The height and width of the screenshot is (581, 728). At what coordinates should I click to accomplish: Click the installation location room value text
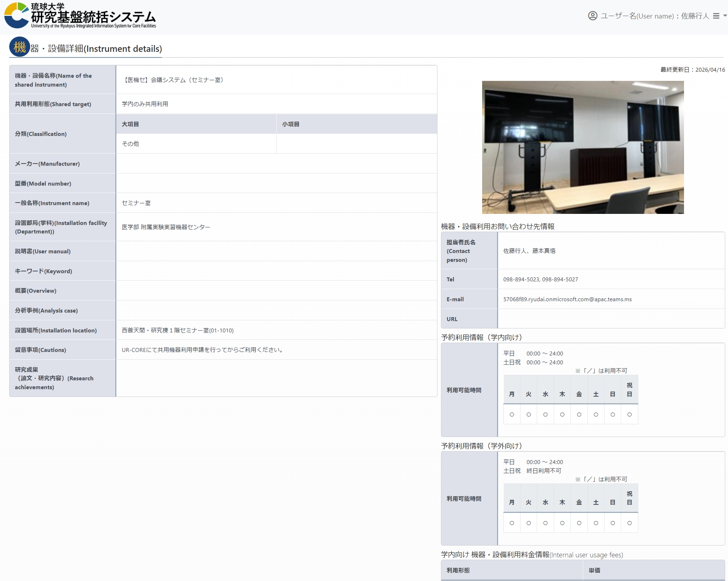(x=177, y=330)
